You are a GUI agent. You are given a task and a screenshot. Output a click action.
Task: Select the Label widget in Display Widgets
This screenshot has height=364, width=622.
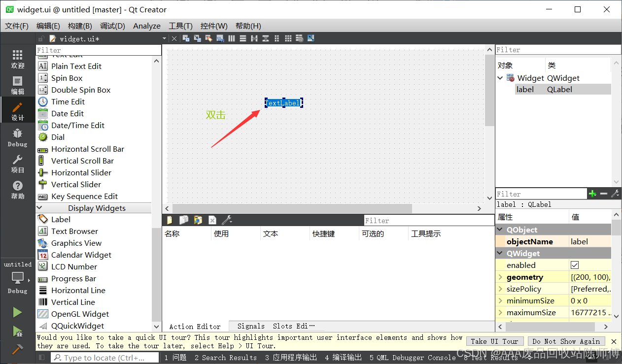pyautogui.click(x=61, y=219)
